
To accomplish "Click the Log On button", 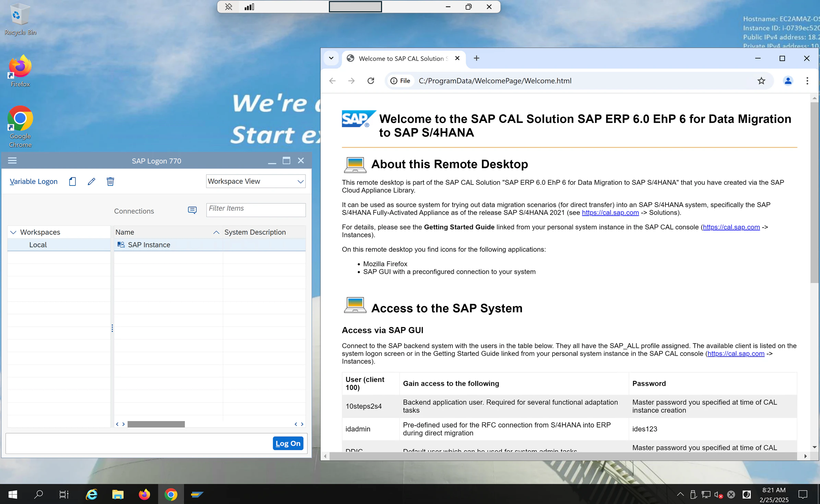I will [288, 443].
